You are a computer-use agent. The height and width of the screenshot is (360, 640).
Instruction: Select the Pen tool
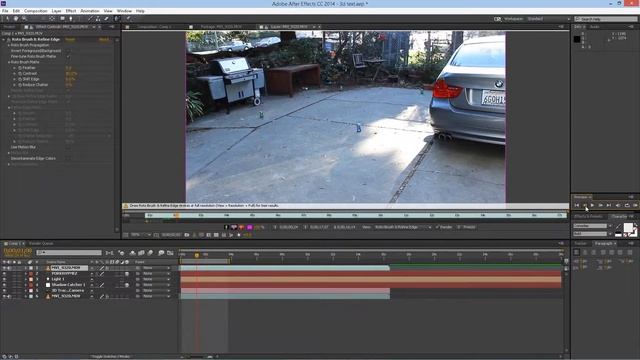pyautogui.click(x=71, y=18)
